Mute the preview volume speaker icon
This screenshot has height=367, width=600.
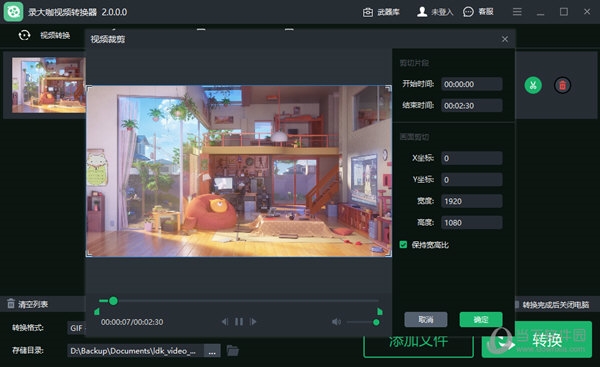pyautogui.click(x=336, y=322)
